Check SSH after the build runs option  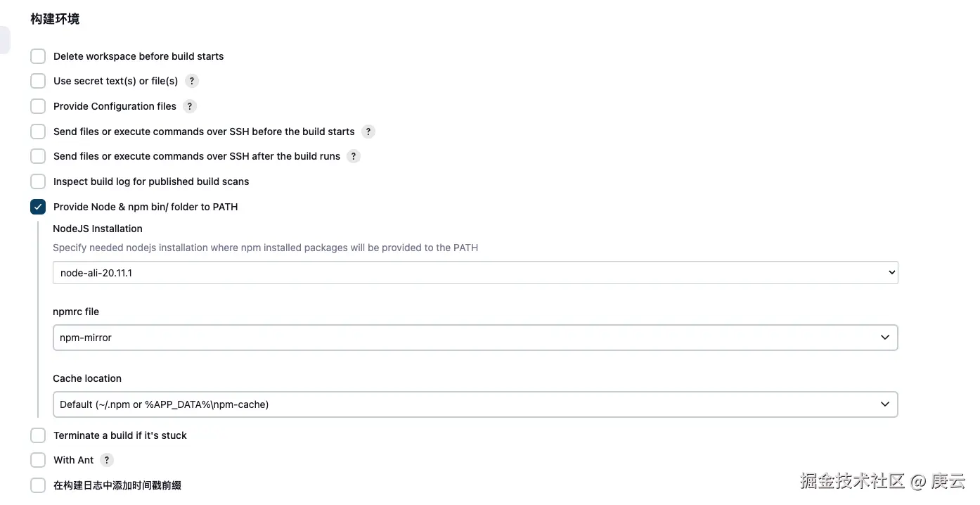click(x=38, y=156)
